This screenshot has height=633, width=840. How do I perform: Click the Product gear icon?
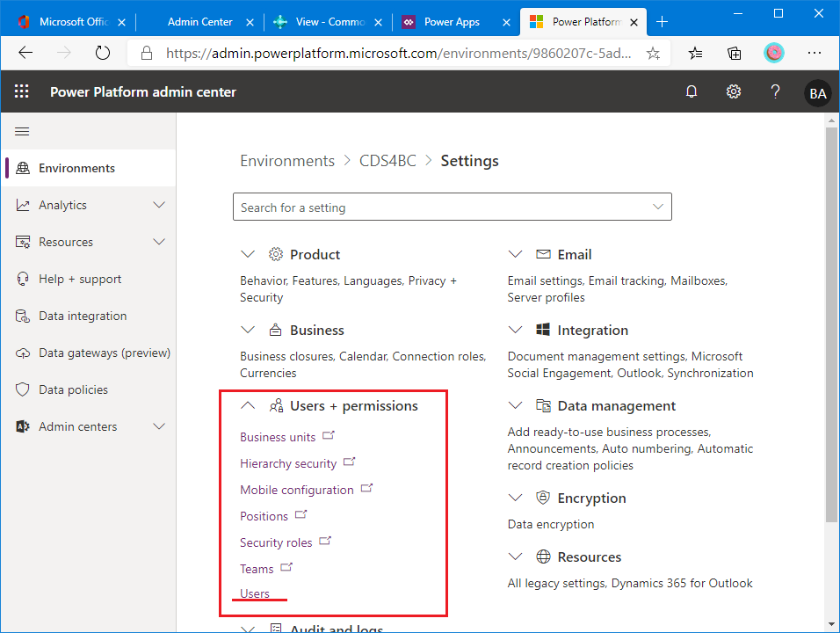click(x=275, y=254)
